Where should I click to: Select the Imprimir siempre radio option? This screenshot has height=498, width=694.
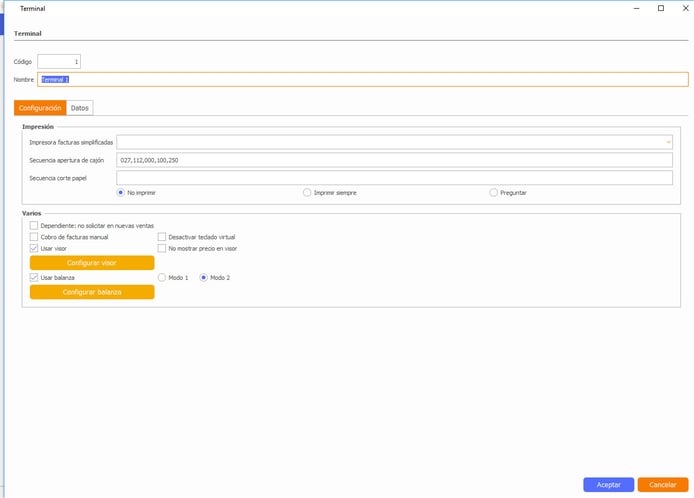click(307, 192)
